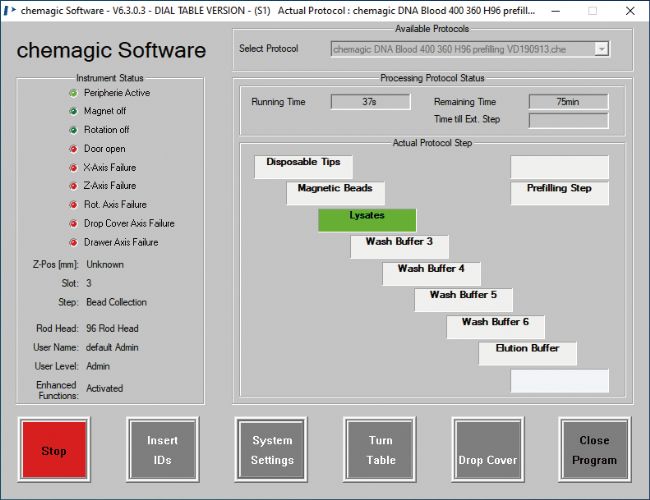
Task: Select the Wash Buffer 6 step
Action: (x=495, y=327)
